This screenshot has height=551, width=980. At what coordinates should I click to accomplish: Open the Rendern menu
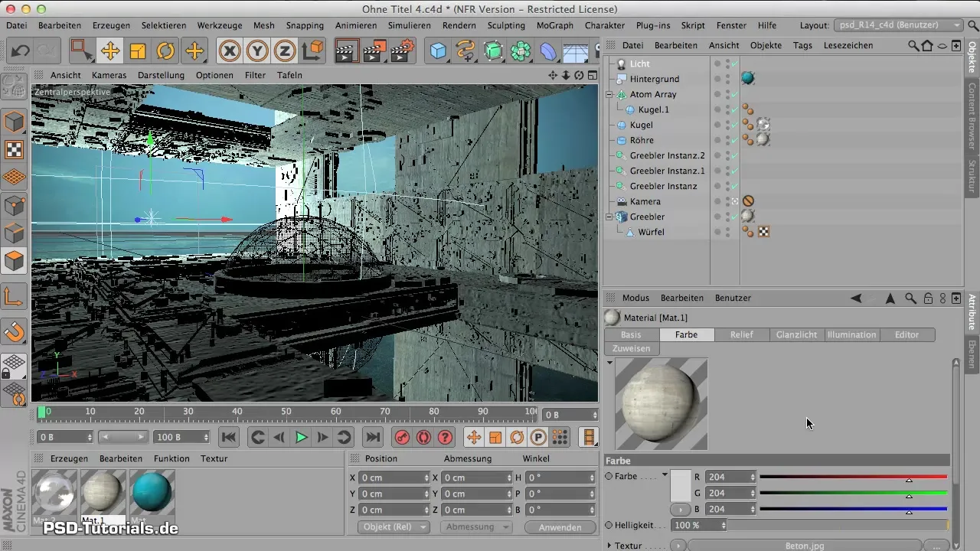(x=459, y=25)
